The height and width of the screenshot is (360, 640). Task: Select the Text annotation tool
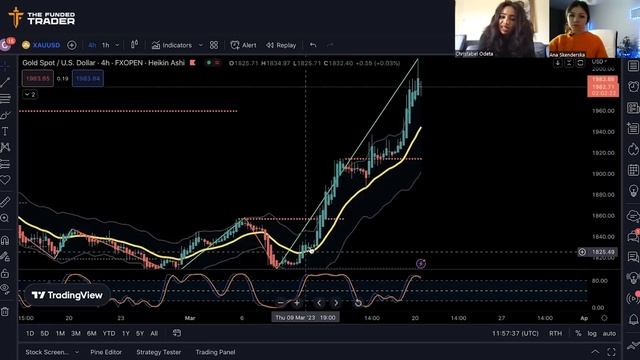5,131
